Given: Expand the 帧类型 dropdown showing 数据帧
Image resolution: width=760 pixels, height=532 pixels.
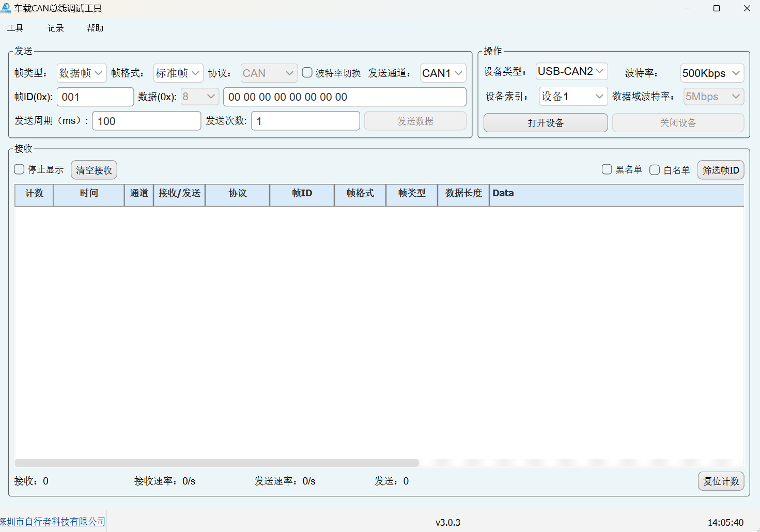Looking at the screenshot, I should [x=81, y=73].
